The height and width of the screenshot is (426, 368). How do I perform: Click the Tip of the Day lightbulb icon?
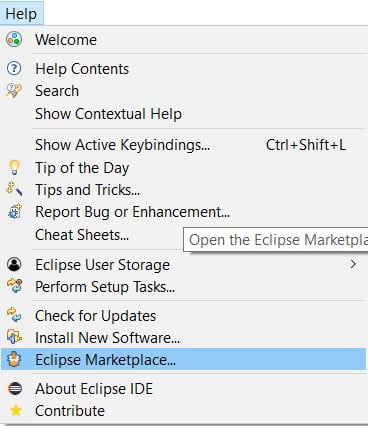(14, 167)
